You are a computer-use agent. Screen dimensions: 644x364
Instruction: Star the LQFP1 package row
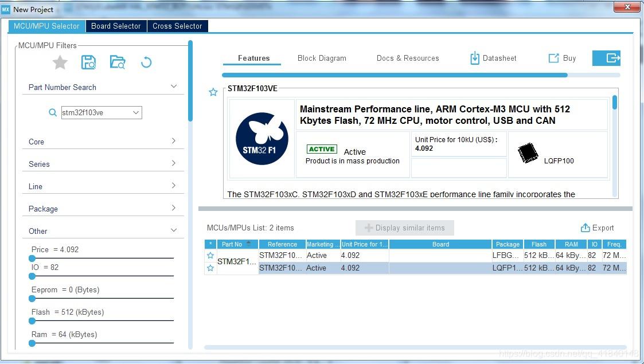click(210, 268)
